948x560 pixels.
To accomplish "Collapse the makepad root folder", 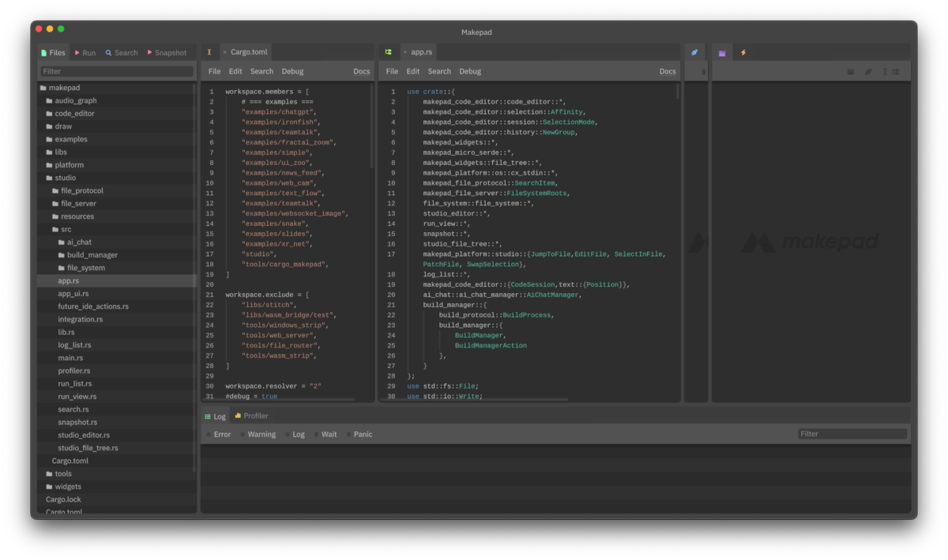I will coord(117,88).
